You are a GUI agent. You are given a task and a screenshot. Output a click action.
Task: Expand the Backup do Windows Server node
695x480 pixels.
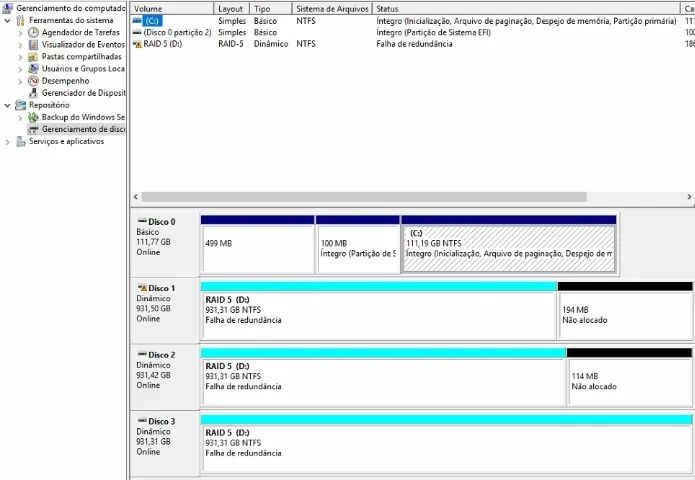tap(20, 118)
